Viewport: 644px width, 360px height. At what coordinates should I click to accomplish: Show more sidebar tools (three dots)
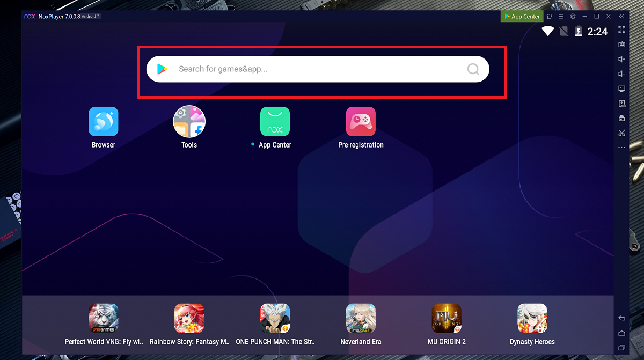tap(621, 148)
